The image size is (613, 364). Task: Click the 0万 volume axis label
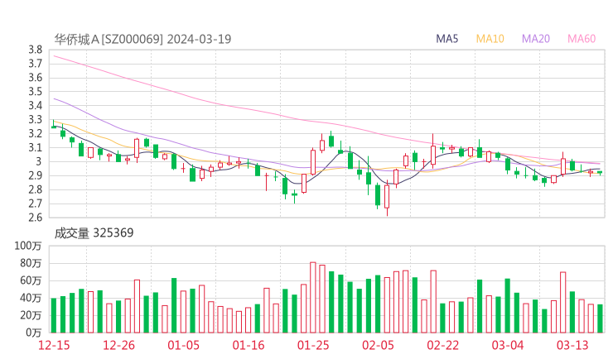click(34, 333)
